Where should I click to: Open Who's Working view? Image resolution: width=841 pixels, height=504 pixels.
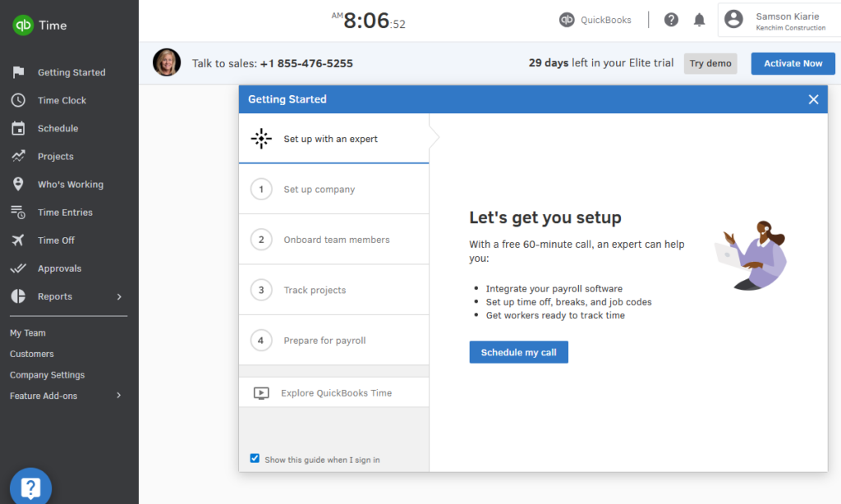coord(69,185)
